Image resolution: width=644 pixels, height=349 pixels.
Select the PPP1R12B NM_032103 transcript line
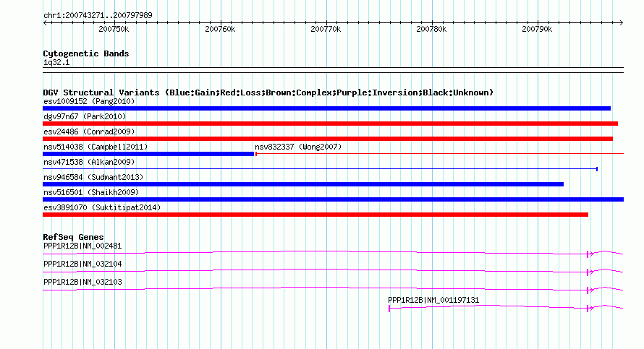(x=333, y=289)
